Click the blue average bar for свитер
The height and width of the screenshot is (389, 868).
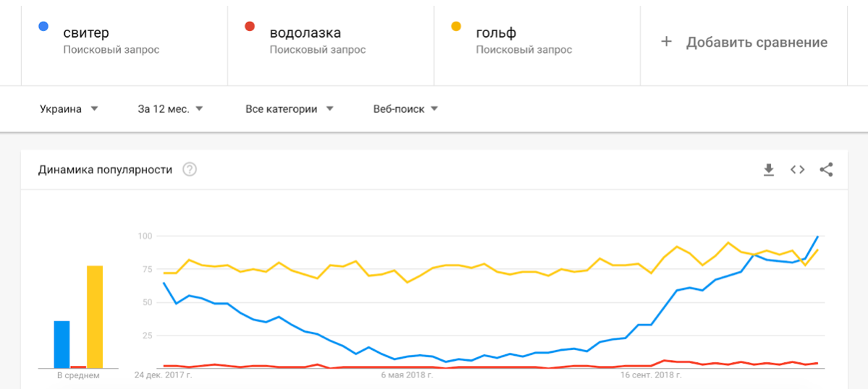pos(62,344)
